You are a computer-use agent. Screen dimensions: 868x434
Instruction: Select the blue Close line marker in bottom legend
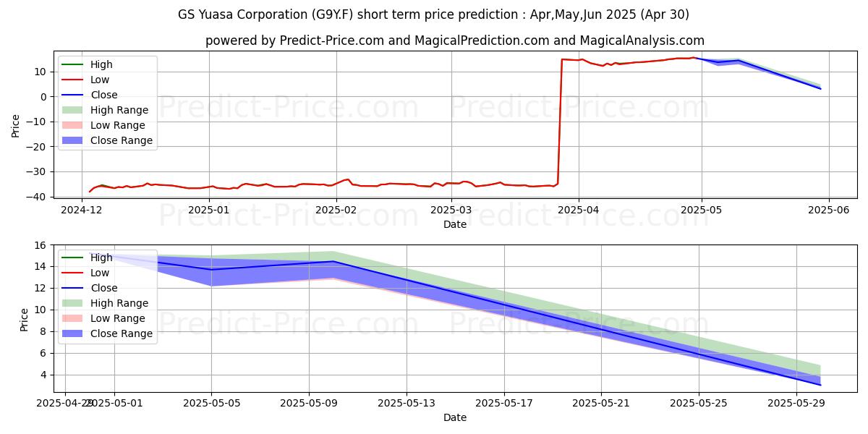(x=73, y=288)
